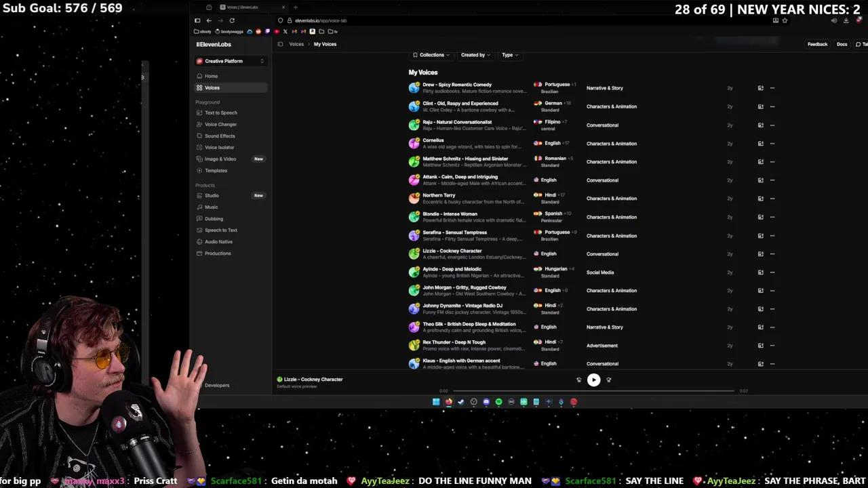Open Templates in the sidebar
The height and width of the screenshot is (488, 868).
point(230,170)
